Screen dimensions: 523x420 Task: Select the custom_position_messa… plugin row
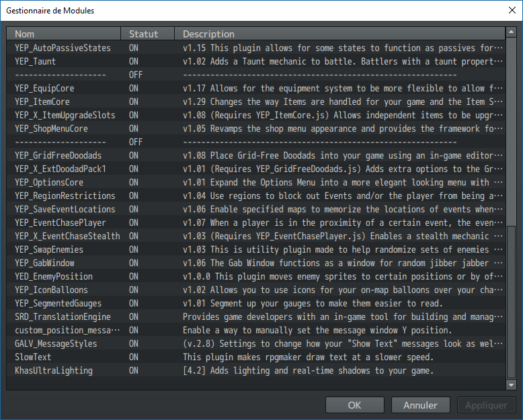256,331
